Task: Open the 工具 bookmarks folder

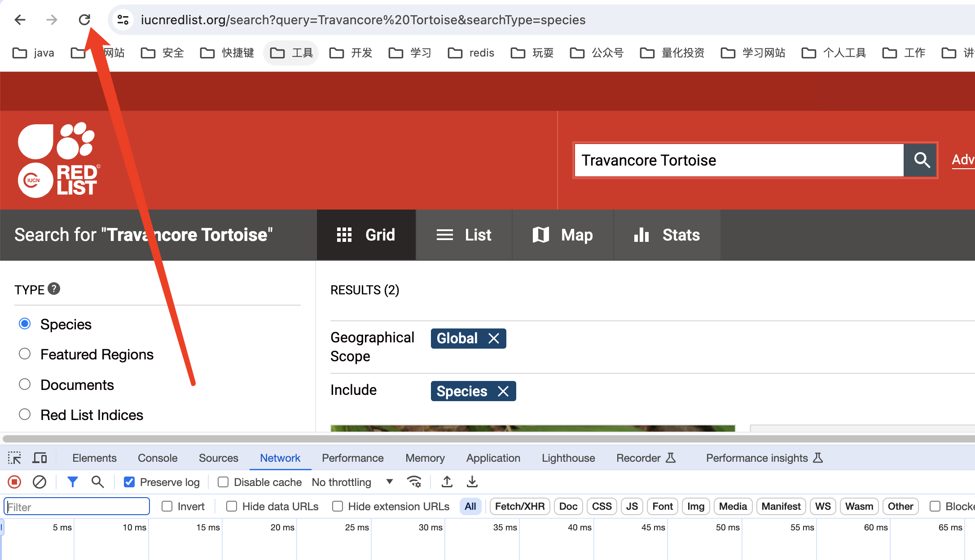Action: coord(291,53)
